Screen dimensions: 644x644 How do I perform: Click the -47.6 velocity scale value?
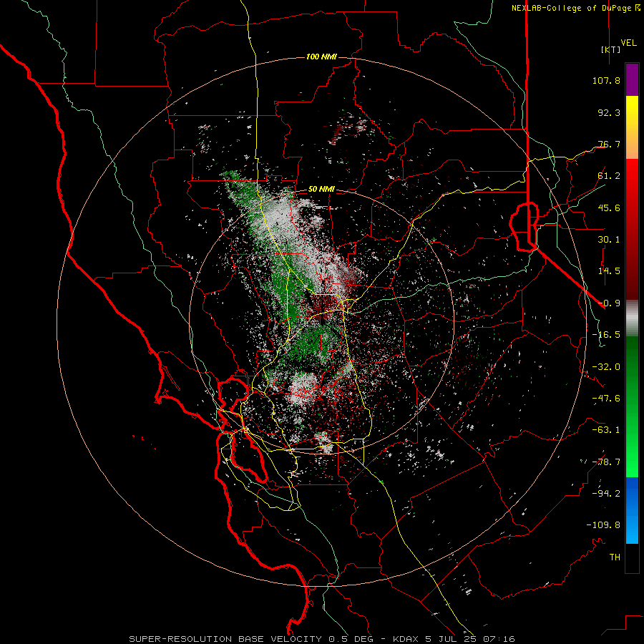[606, 399]
